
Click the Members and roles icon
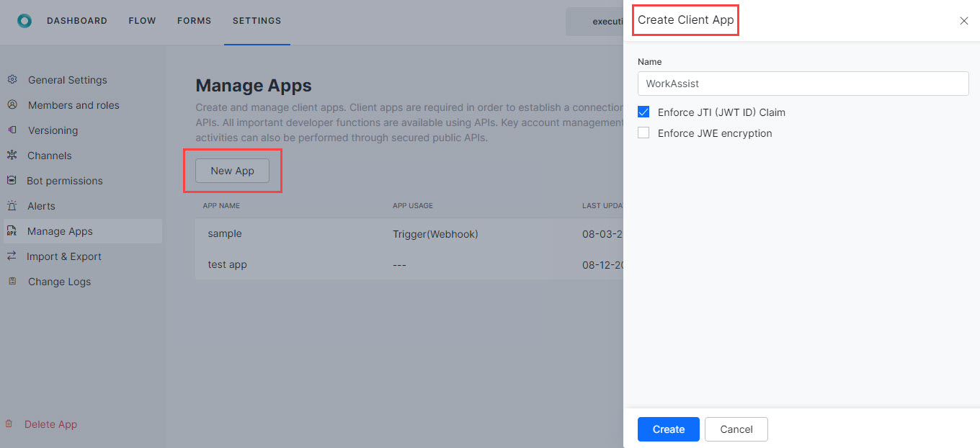pos(12,104)
